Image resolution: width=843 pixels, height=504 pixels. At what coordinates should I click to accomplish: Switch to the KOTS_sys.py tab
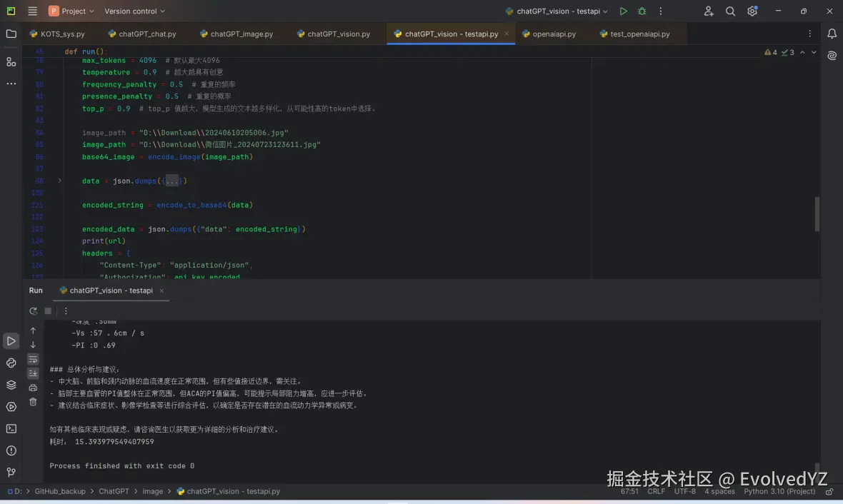(x=63, y=34)
